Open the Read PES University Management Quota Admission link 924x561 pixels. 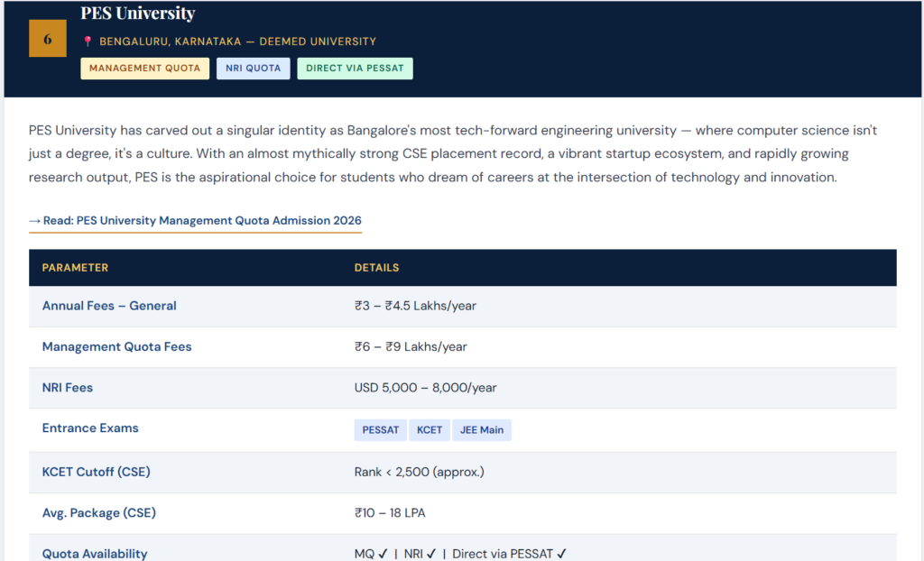click(195, 220)
